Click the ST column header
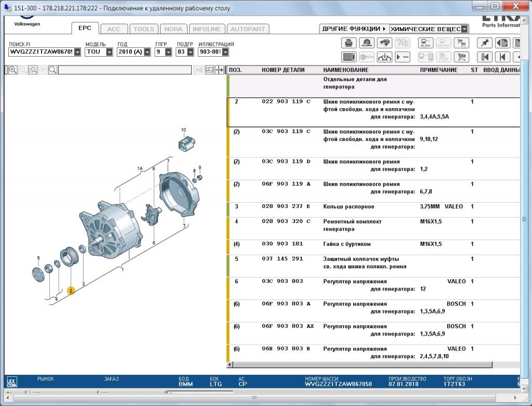The width and height of the screenshot is (532, 406). (x=474, y=70)
